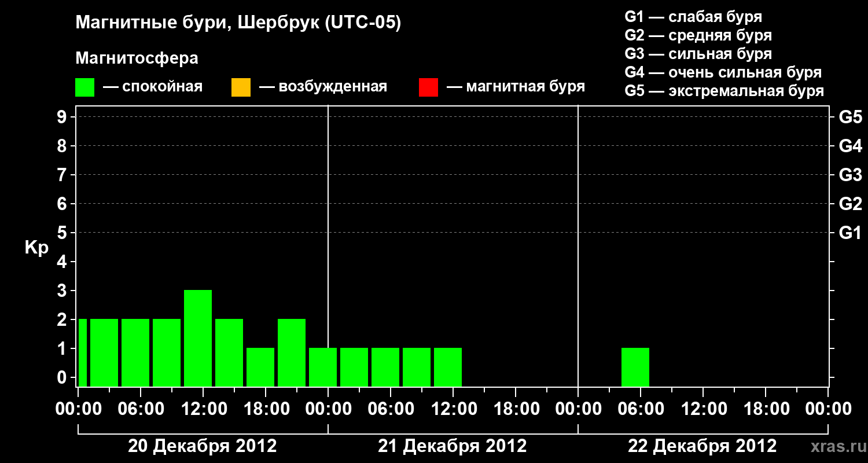Screen dimensions: 868x463
Task: Click the '12:00' label under 20 December
Action: 203,409
